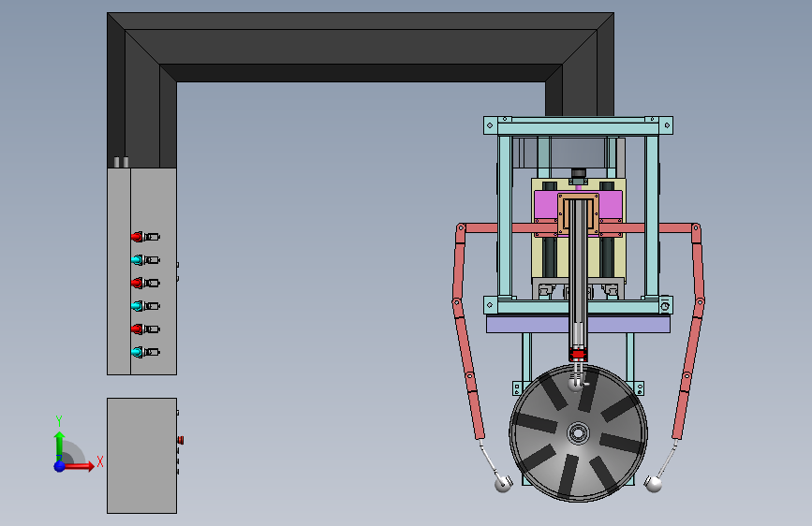
Task: Select the magenta block inside the frame
Action: click(x=546, y=205)
